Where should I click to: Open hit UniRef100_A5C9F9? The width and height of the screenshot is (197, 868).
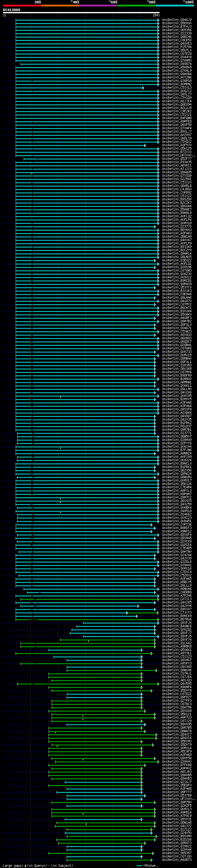click(177, 751)
